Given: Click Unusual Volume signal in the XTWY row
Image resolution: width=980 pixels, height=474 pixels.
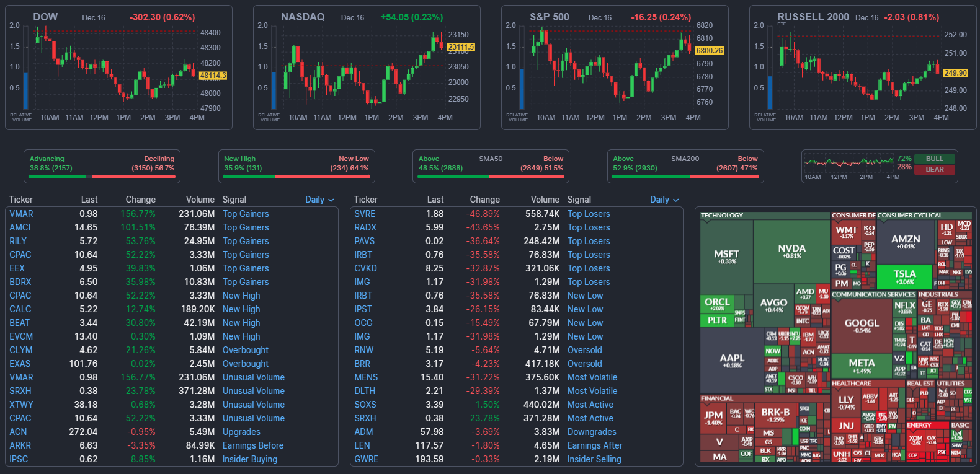Looking at the screenshot, I should pyautogui.click(x=254, y=405).
